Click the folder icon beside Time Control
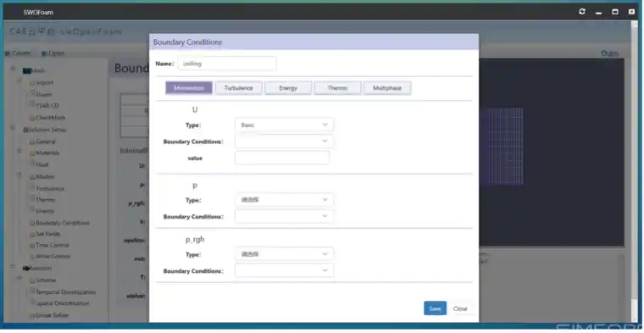Viewport: 644px width, 333px height. click(32, 246)
